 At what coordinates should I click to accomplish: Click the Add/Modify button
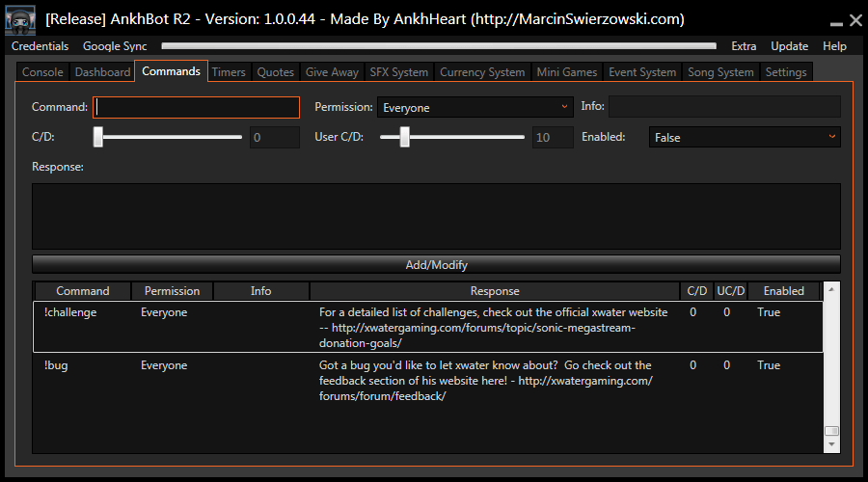click(x=436, y=264)
